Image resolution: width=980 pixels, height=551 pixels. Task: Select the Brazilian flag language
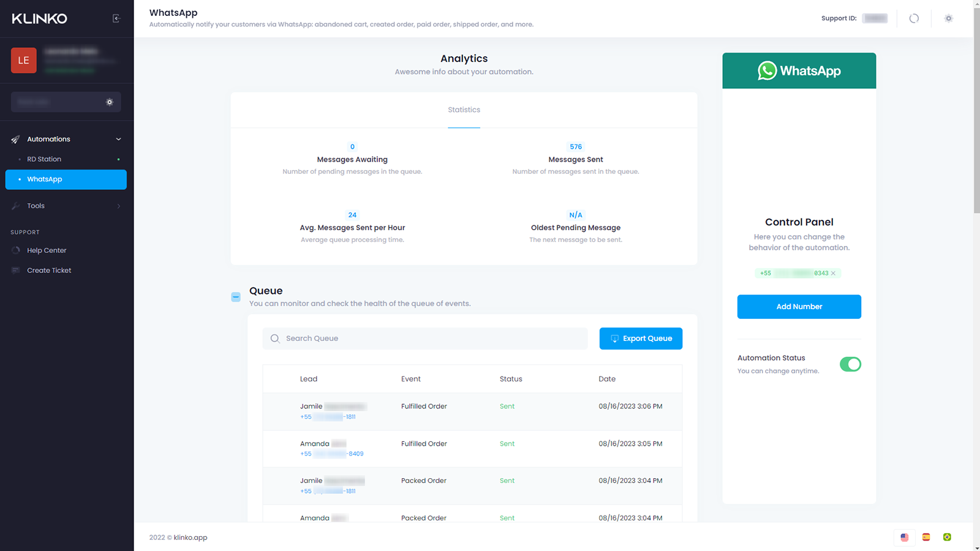947,538
